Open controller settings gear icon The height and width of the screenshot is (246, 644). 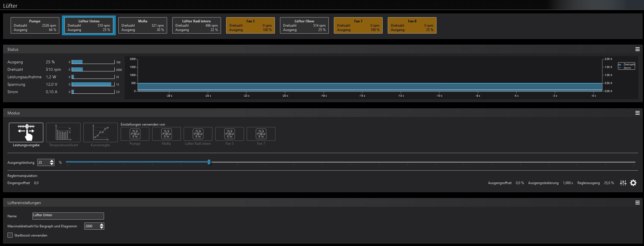coord(633,183)
